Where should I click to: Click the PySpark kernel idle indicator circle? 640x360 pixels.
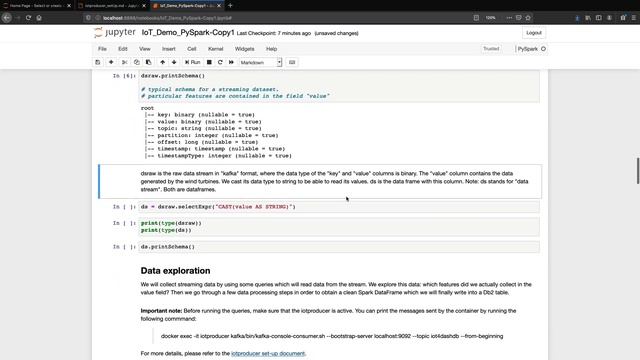coord(543,49)
